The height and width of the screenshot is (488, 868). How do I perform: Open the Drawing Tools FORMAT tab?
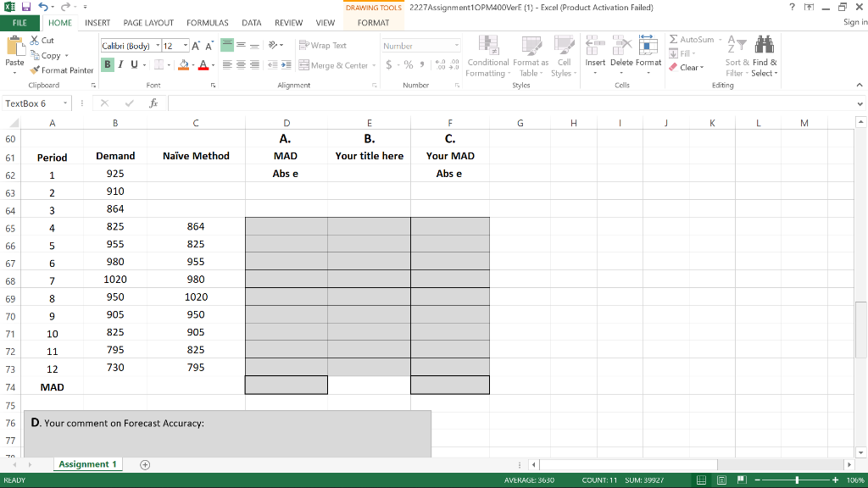pos(373,23)
